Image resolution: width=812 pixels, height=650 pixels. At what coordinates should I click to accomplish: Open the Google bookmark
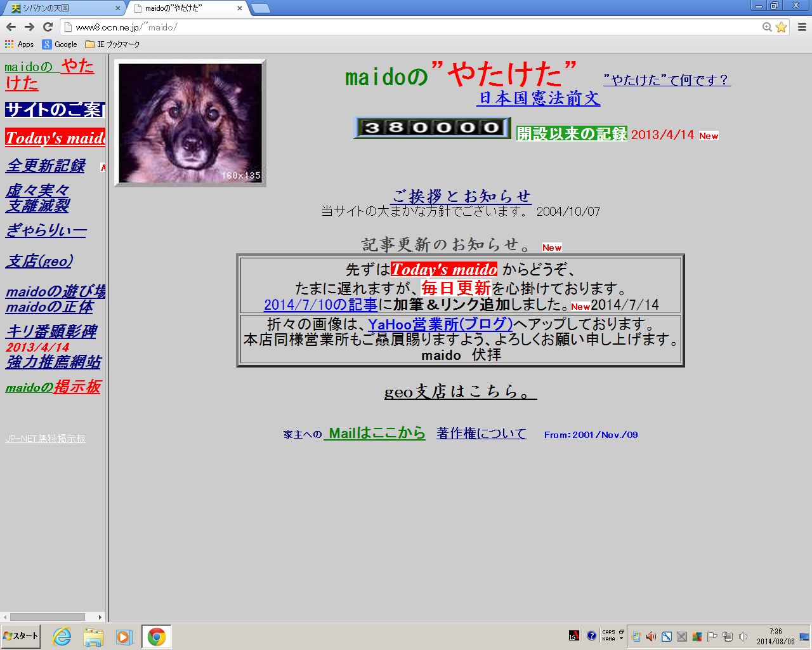60,44
